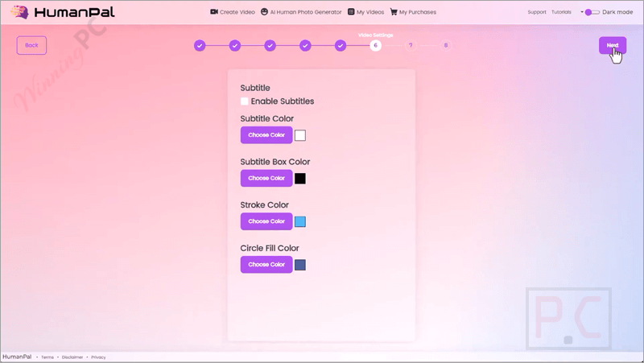
Task: Choose Color for Stroke Color
Action: click(266, 221)
